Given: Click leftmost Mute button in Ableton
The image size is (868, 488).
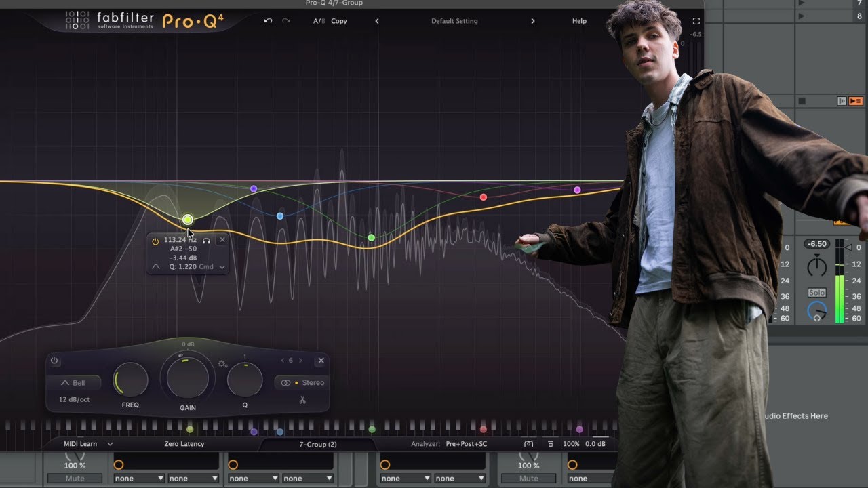Looking at the screenshot, I should (x=75, y=479).
